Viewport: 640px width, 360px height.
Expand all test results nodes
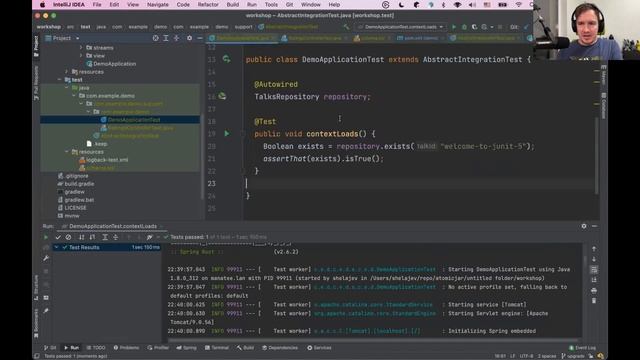pyautogui.click(x=105, y=237)
